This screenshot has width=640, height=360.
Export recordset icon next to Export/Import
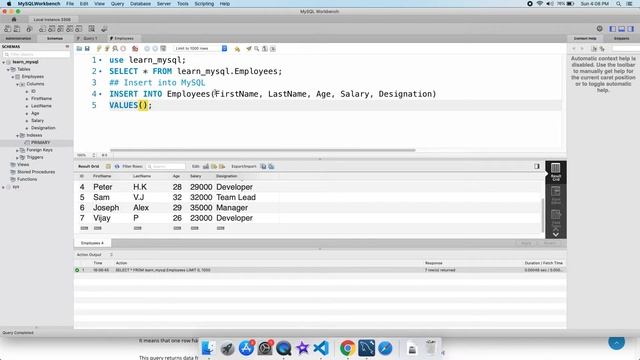(x=263, y=167)
